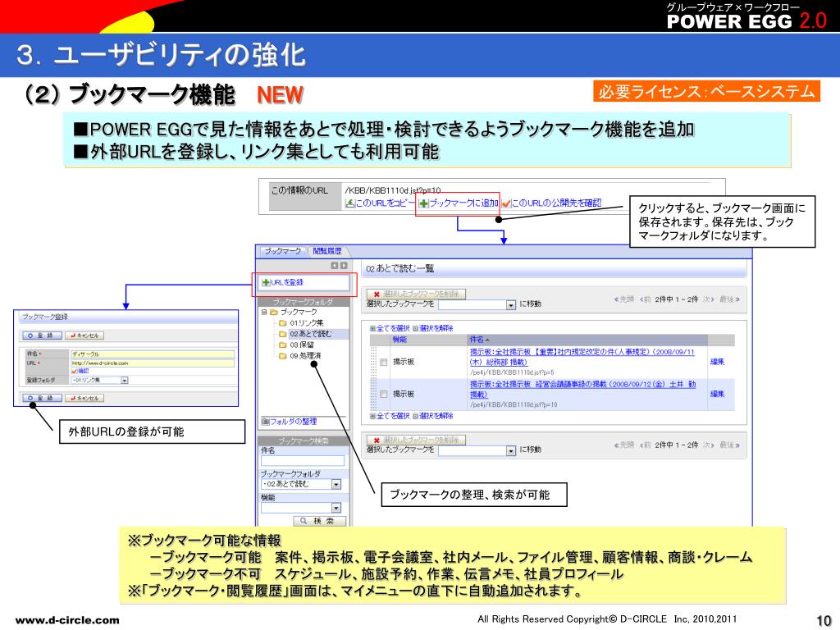Click upper キャンセル button in ブックマーク登録

pos(84,336)
